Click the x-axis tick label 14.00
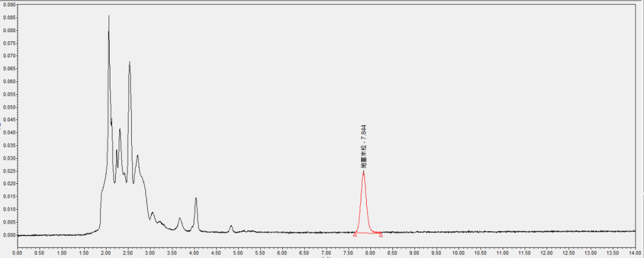 pos(636,252)
